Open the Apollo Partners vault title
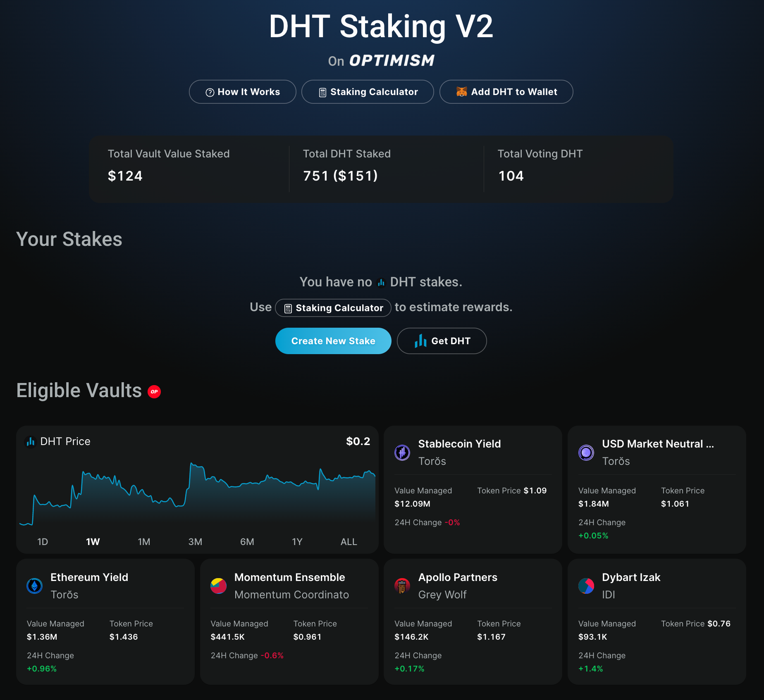Screen dimensions: 764x700 point(458,577)
